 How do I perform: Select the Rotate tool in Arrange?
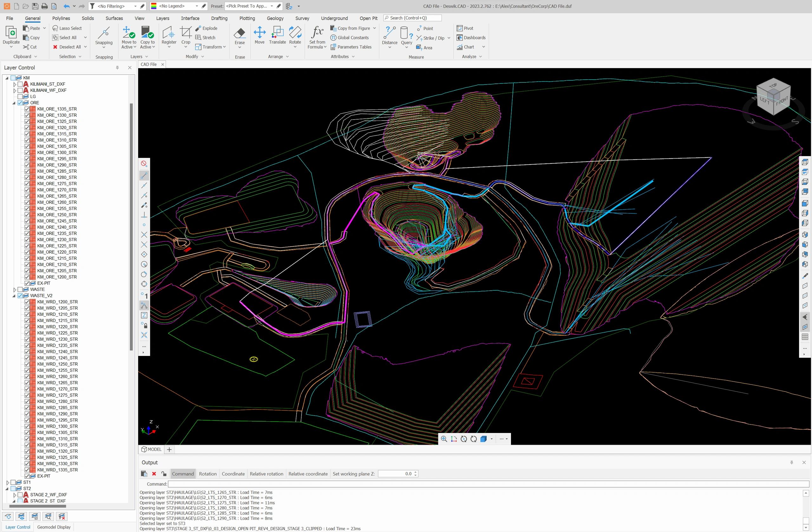tap(295, 33)
